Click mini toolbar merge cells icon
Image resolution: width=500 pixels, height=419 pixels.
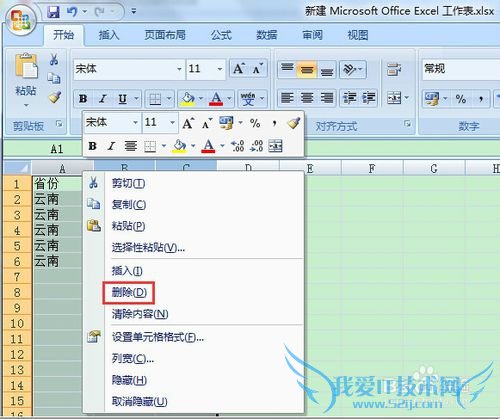click(x=275, y=146)
